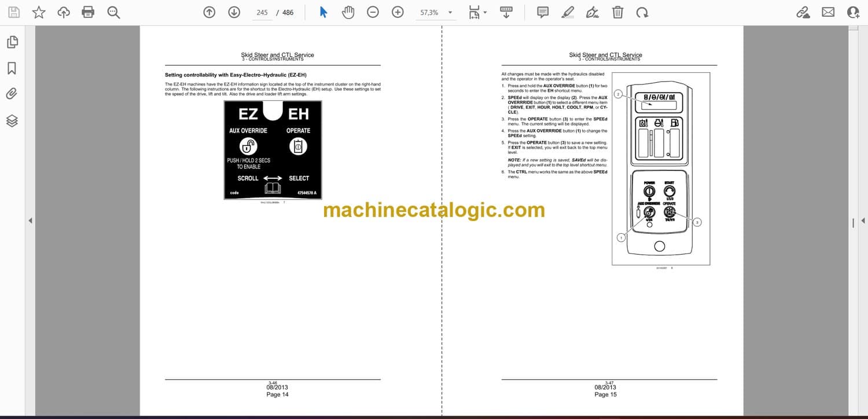Rotate the page with the circular arrow icon
This screenshot has height=419, width=868.
point(642,12)
